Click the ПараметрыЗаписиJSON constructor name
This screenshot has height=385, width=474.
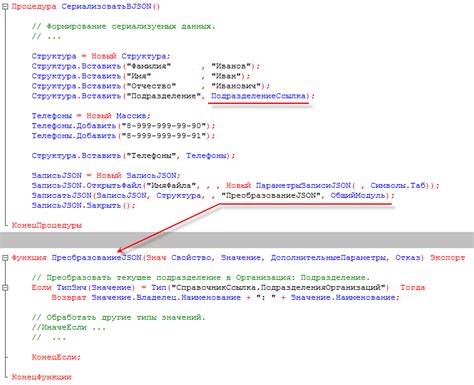303,185
